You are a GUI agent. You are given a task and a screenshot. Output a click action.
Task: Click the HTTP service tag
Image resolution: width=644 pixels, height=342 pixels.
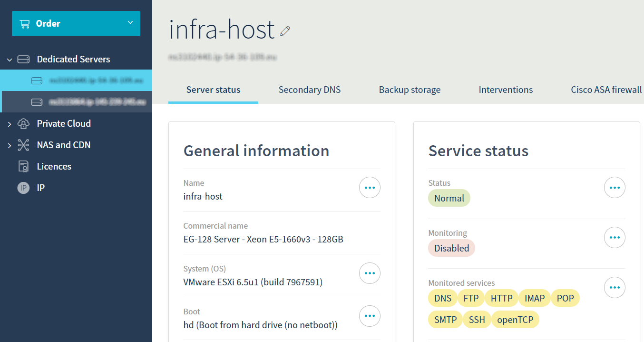501,298
